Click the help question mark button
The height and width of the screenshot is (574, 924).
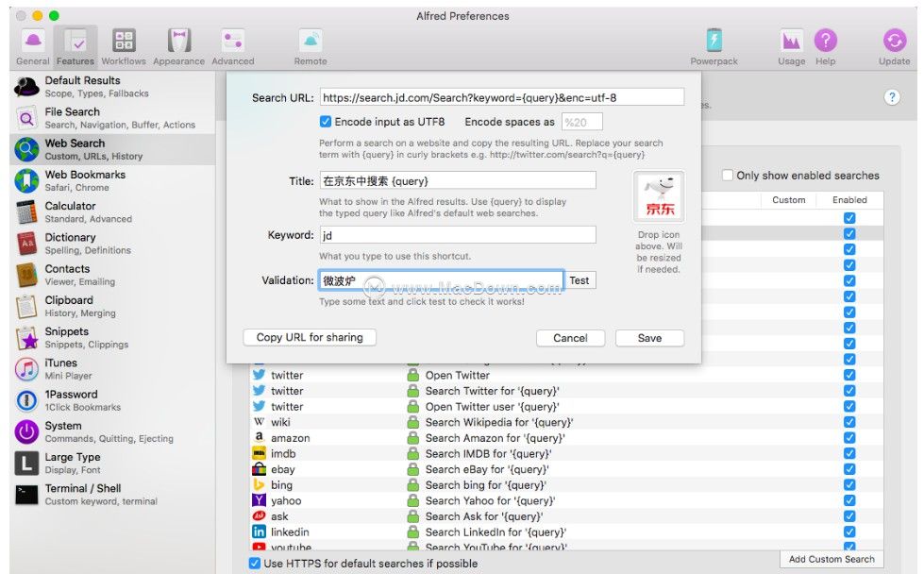point(892,97)
